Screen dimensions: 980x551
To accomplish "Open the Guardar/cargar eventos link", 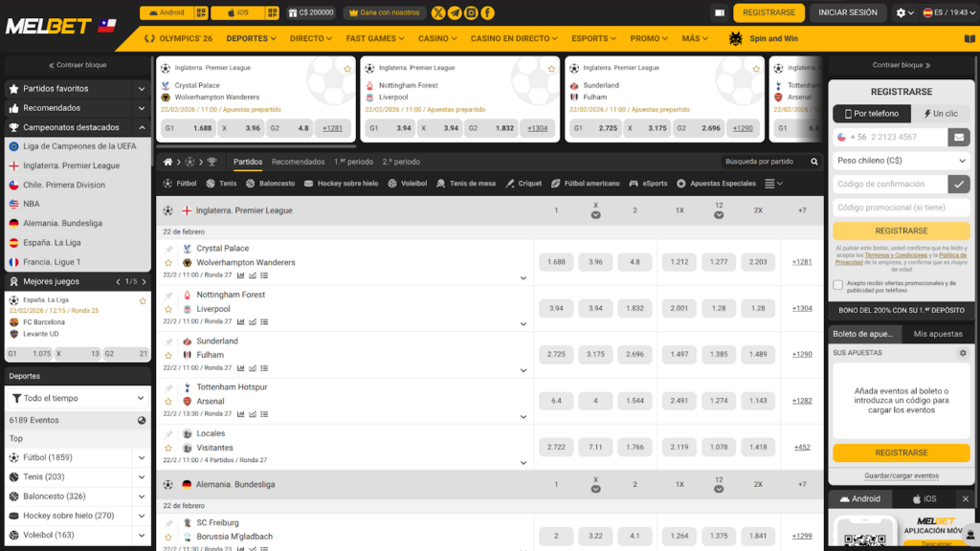I will click(901, 475).
